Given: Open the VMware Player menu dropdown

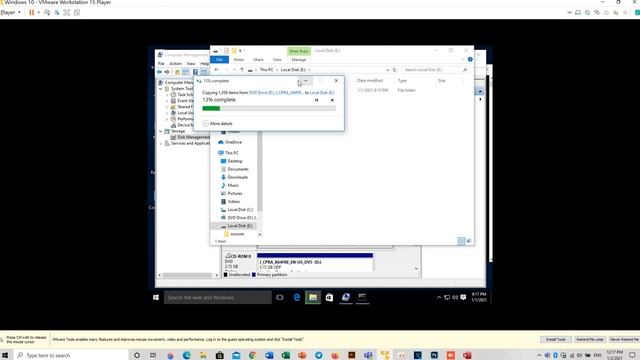Looking at the screenshot, I should click(10, 13).
